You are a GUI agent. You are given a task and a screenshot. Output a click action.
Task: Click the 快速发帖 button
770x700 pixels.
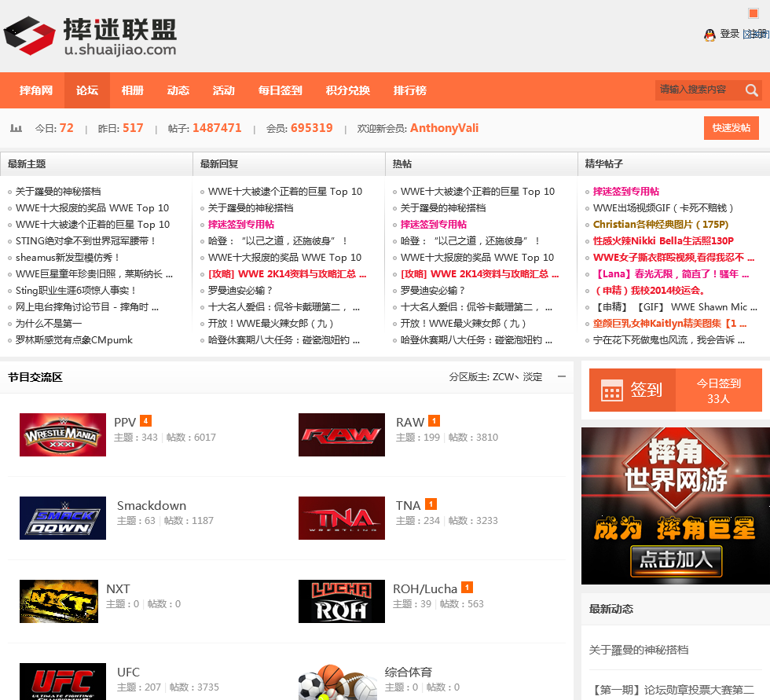(x=731, y=128)
